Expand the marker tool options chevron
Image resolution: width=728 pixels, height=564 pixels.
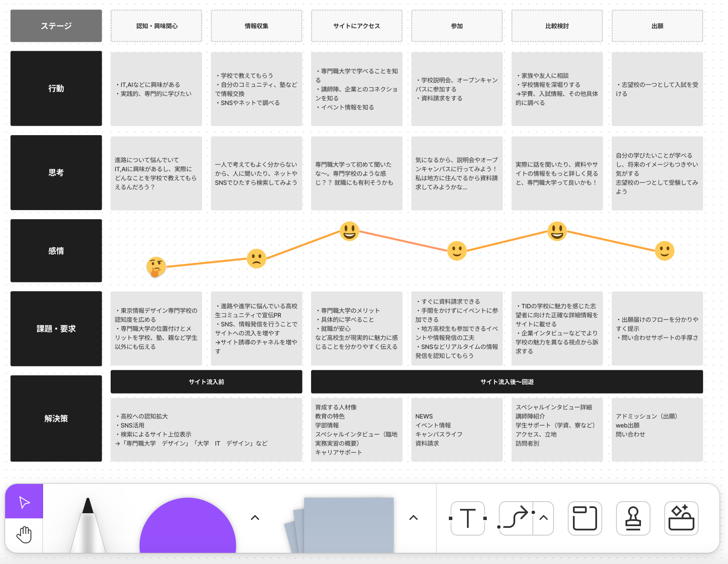click(x=255, y=518)
